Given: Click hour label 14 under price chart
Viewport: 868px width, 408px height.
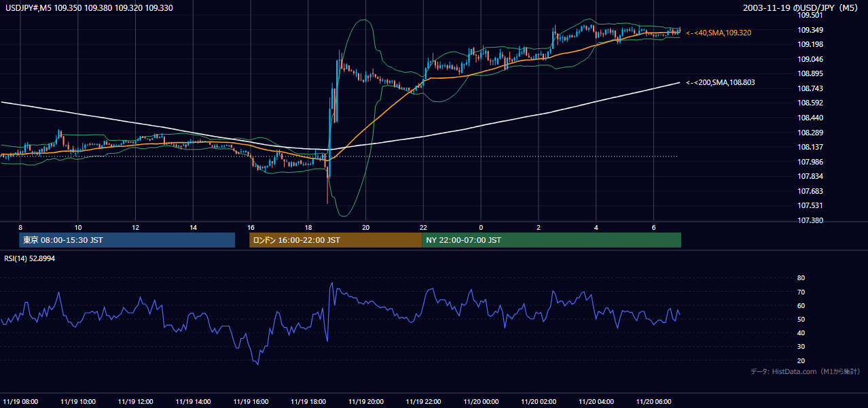Looking at the screenshot, I should [x=194, y=227].
